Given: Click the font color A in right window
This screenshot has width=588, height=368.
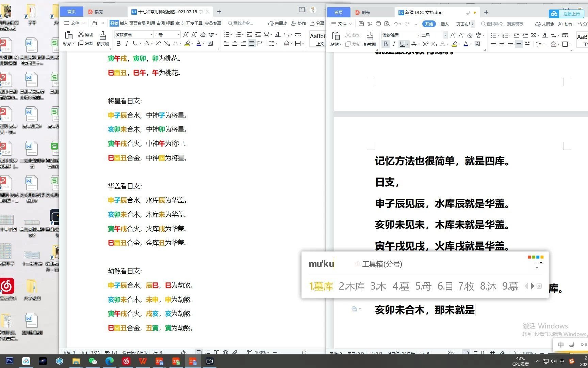Looking at the screenshot, I should click(x=466, y=44).
